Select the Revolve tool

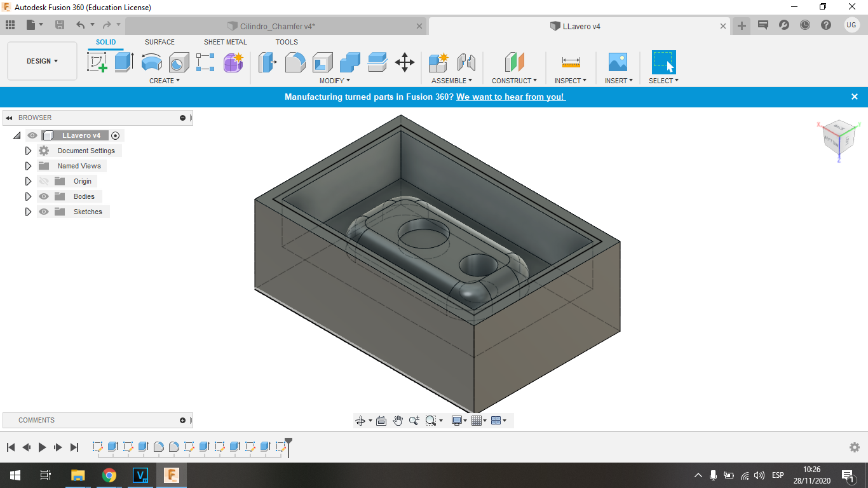[151, 62]
